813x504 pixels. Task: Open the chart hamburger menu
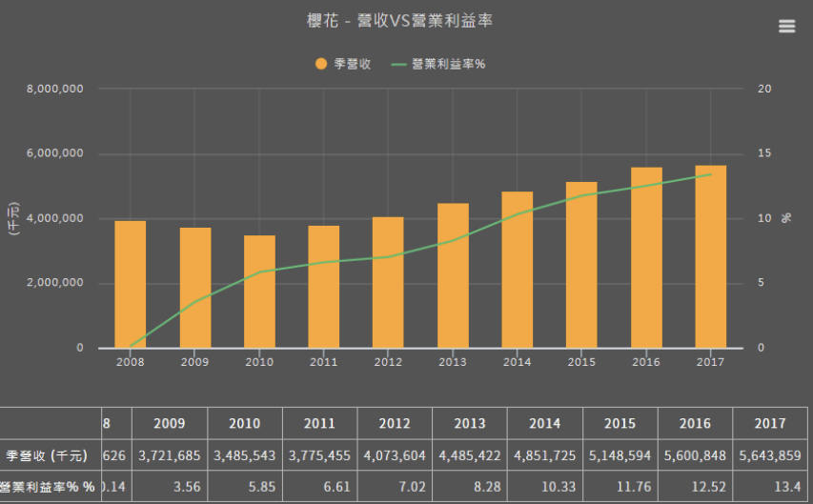786,26
